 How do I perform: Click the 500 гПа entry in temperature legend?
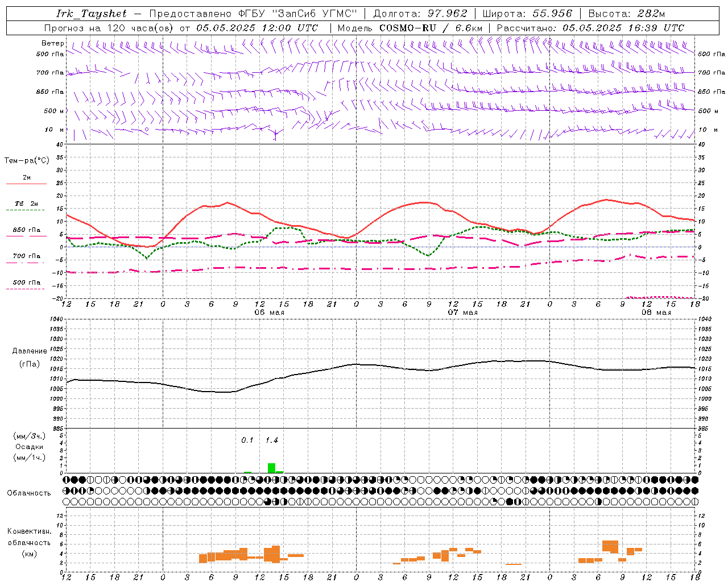point(27,282)
